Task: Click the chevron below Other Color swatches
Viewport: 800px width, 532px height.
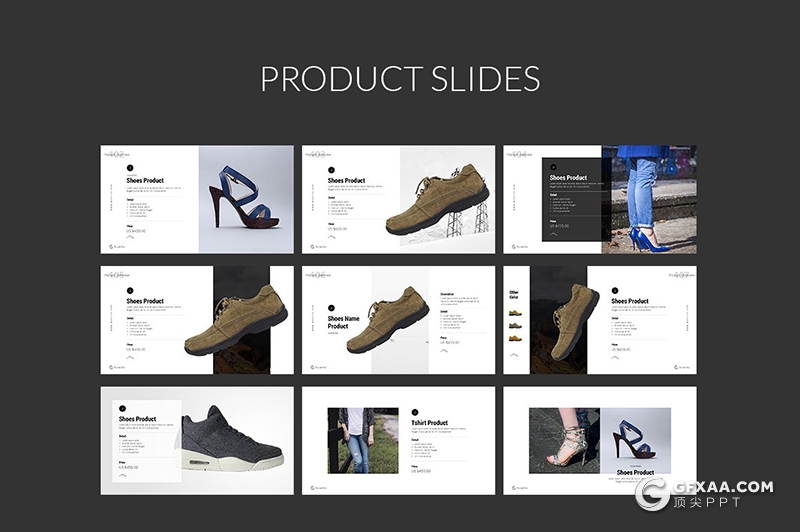Action: (x=515, y=353)
